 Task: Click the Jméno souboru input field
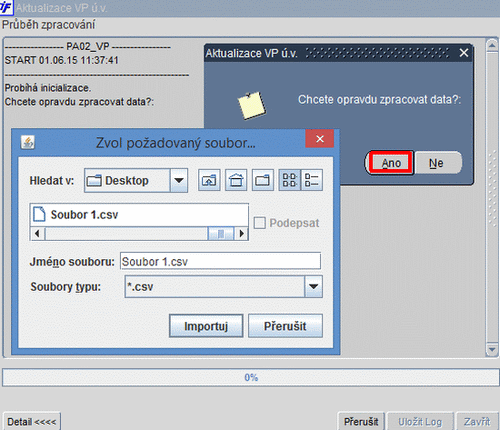220,261
